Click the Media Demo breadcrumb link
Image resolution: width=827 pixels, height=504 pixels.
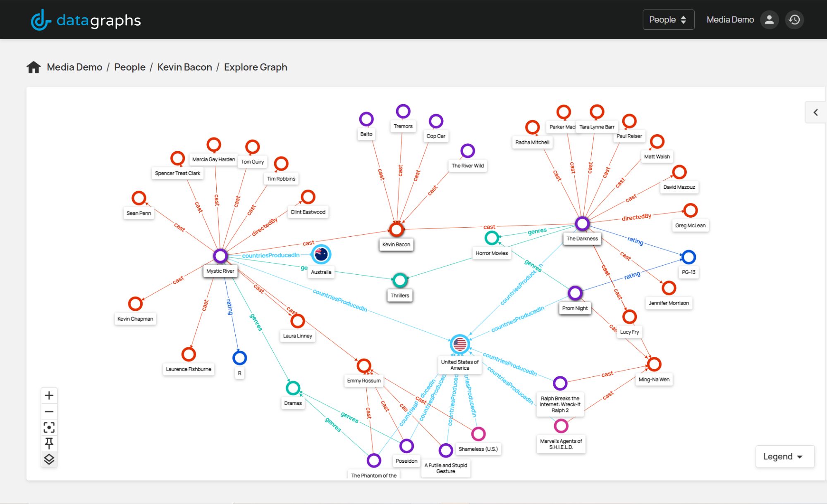pos(74,67)
